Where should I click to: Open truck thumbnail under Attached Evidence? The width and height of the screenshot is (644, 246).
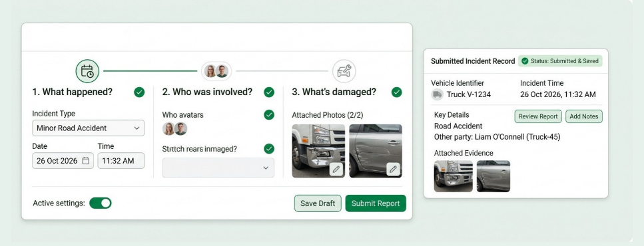tap(454, 176)
